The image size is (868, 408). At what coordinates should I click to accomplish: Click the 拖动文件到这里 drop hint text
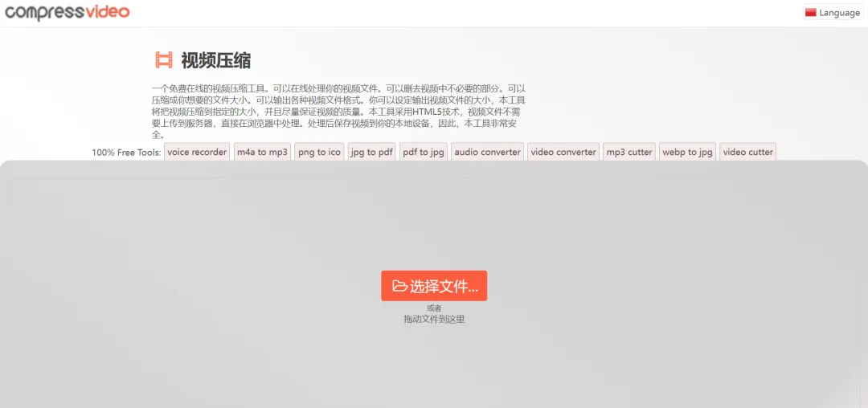[x=434, y=319]
